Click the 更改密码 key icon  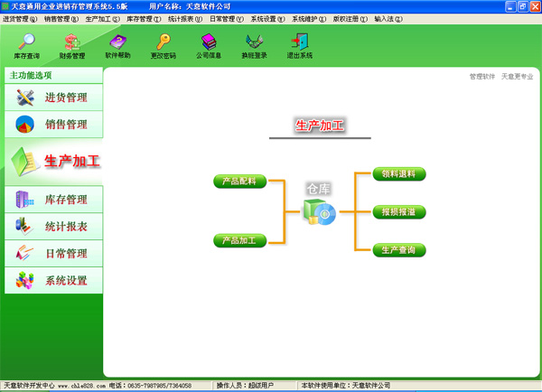click(x=164, y=44)
